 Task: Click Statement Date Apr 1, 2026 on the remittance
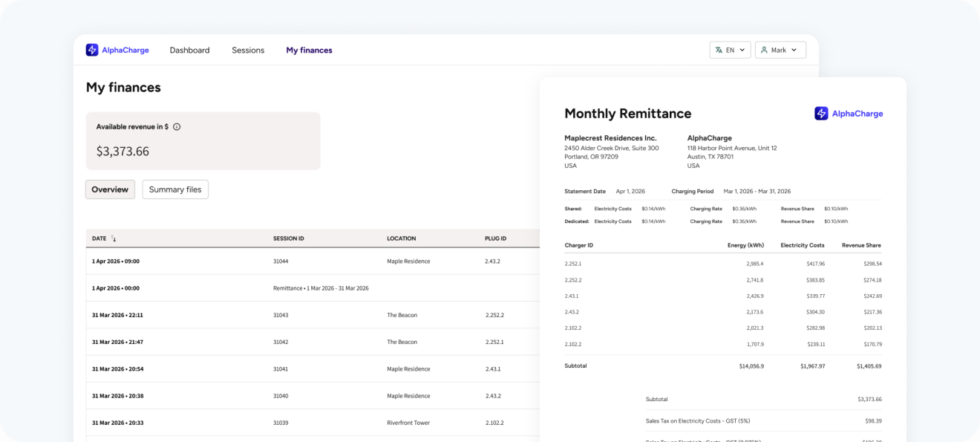[605, 191]
